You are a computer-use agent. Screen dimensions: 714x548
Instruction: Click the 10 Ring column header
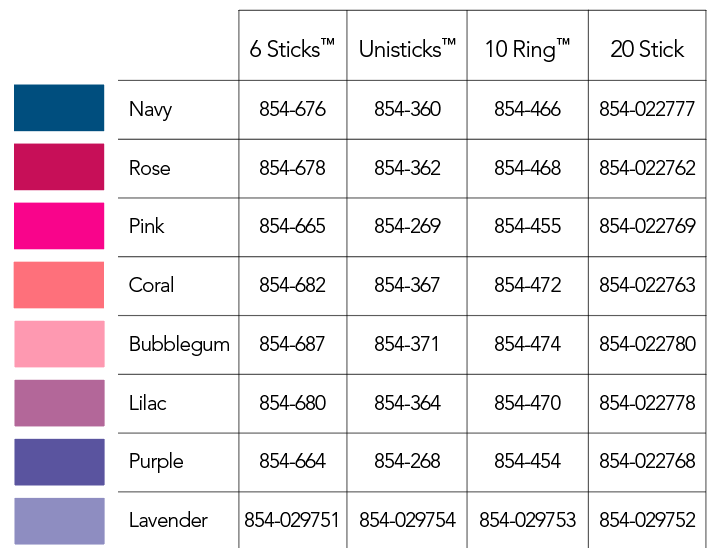pos(527,49)
